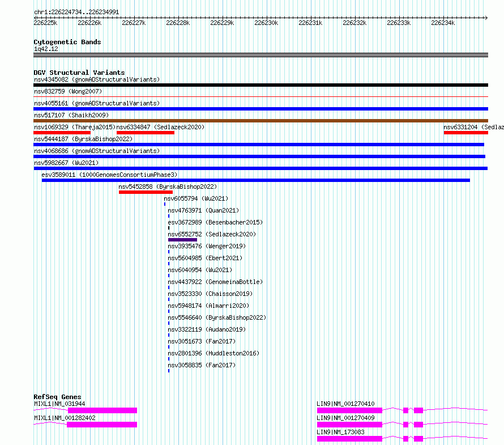Viewport: 504px width, 445px height.
Task: Open the nsv3935476 (Wenger2019) variant
Action: click(207, 246)
